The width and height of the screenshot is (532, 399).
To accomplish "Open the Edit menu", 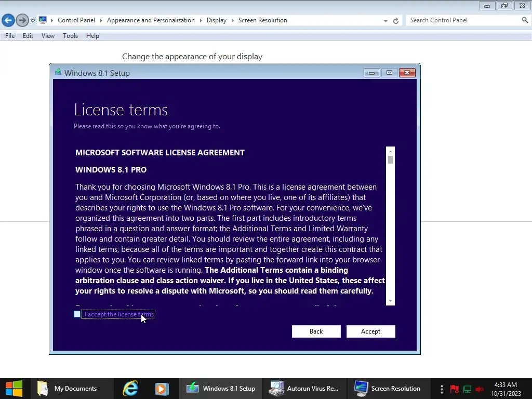I will pos(28,36).
